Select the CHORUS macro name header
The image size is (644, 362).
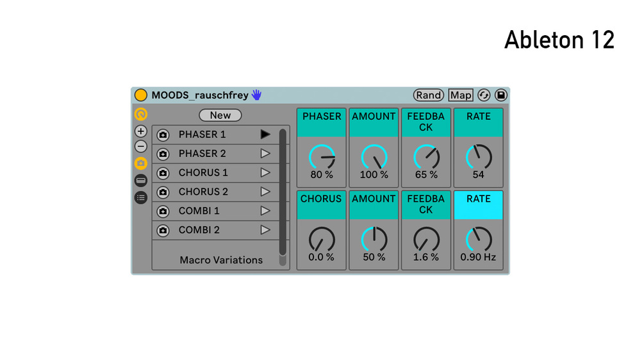click(322, 205)
